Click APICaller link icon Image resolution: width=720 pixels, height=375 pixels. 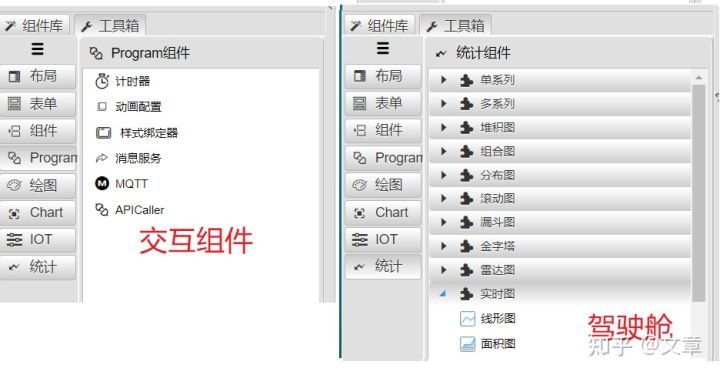[102, 210]
